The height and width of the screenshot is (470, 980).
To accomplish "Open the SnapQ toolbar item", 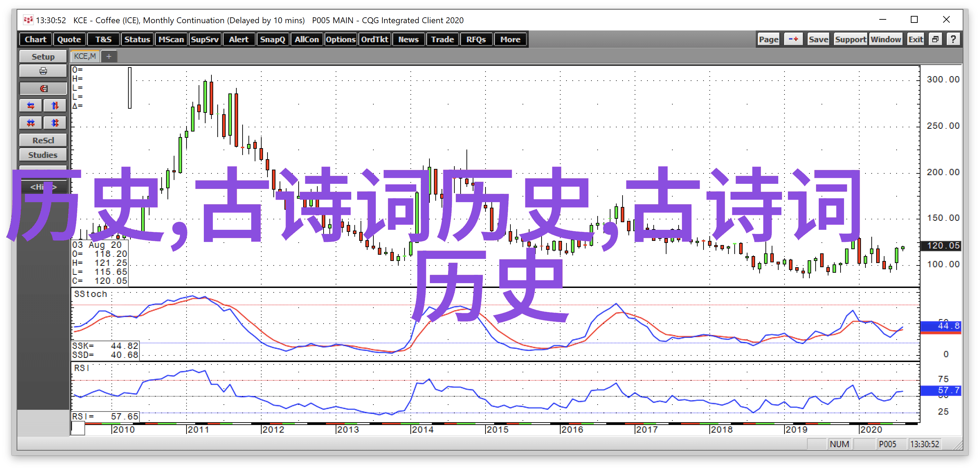I will [x=272, y=39].
